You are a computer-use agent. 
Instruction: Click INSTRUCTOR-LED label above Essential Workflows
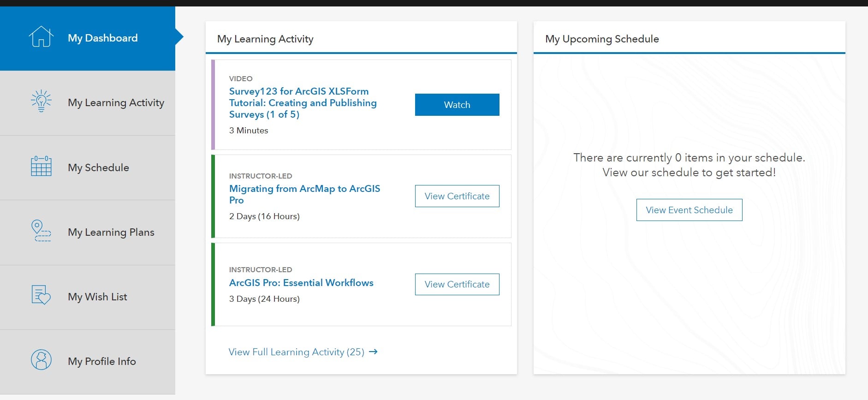click(261, 269)
